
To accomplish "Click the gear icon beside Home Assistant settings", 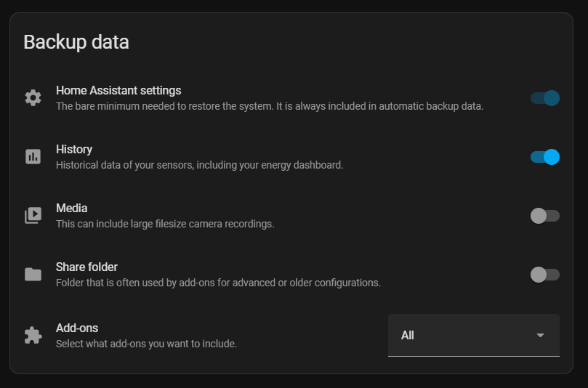I will pos(33,98).
